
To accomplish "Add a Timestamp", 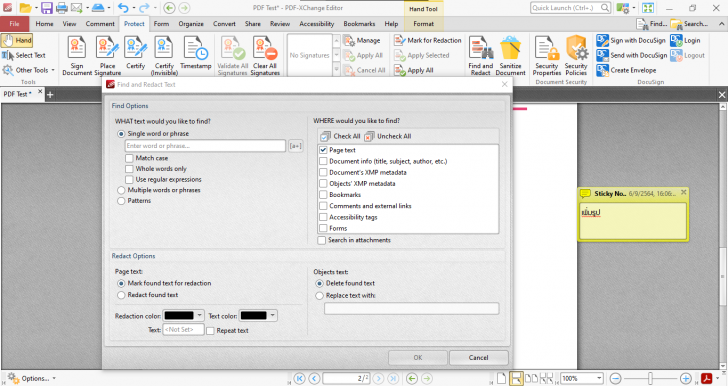I will point(195,53).
